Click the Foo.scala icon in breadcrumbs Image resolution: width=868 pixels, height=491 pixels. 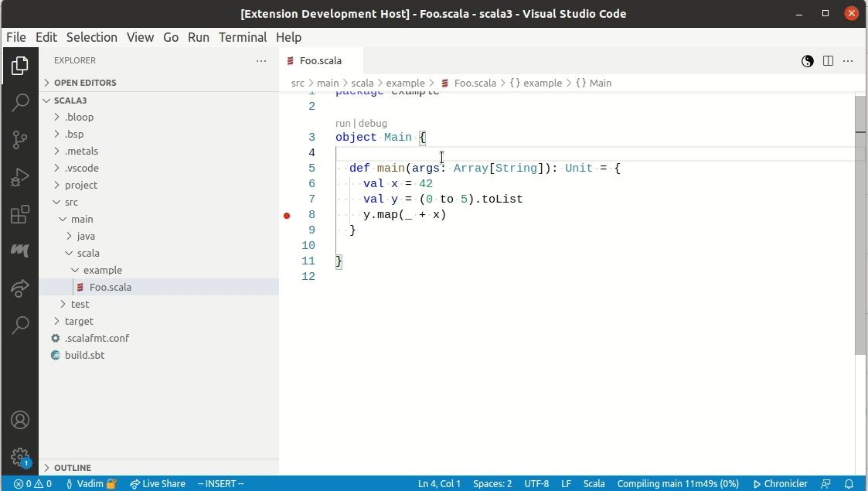(x=444, y=83)
